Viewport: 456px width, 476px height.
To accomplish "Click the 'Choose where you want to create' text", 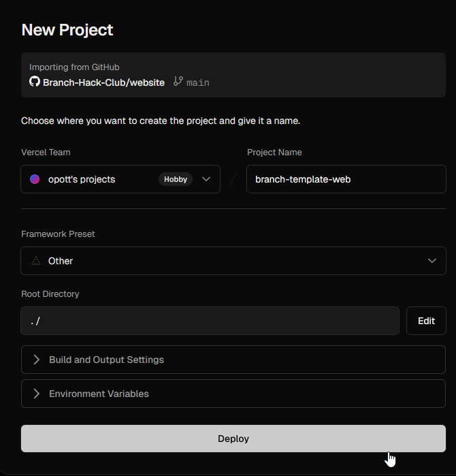I will click(161, 121).
